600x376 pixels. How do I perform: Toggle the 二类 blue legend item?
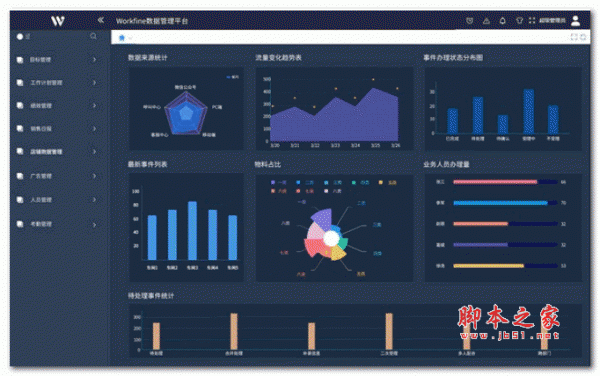click(x=305, y=183)
